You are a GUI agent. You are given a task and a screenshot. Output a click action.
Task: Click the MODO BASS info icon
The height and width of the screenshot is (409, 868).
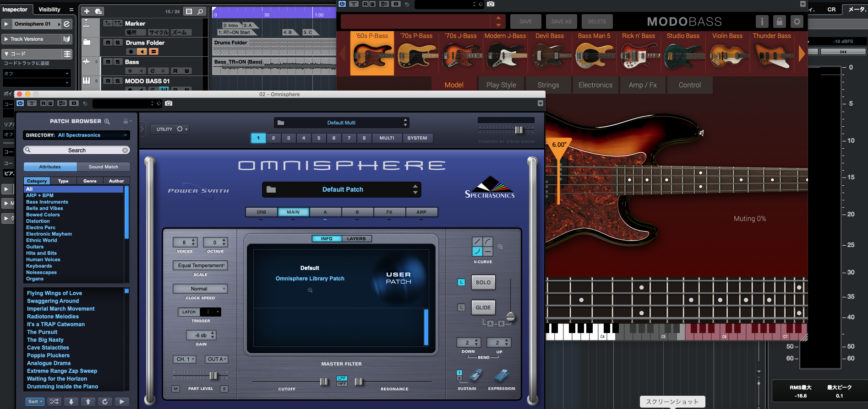click(762, 22)
